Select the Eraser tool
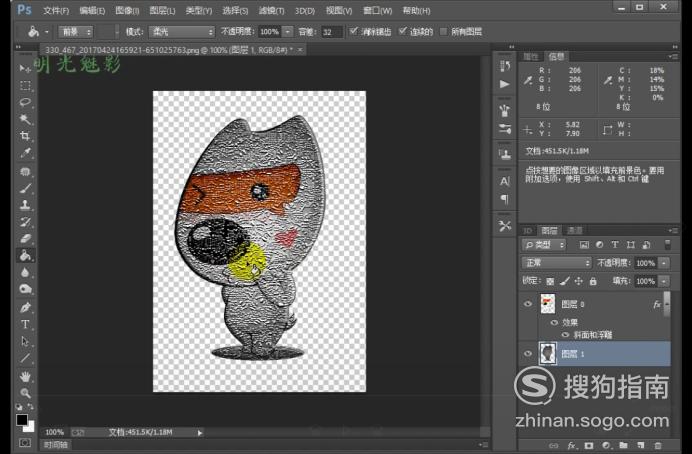692x454 pixels. tap(25, 239)
